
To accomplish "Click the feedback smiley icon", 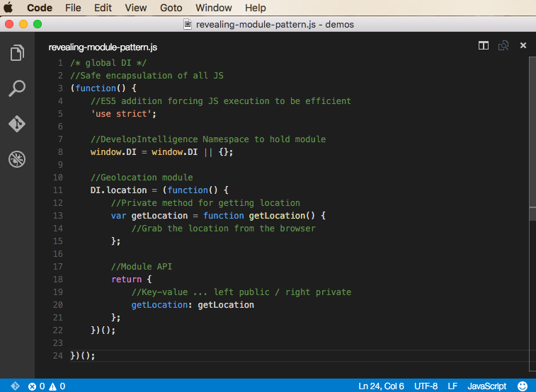I will [x=523, y=386].
